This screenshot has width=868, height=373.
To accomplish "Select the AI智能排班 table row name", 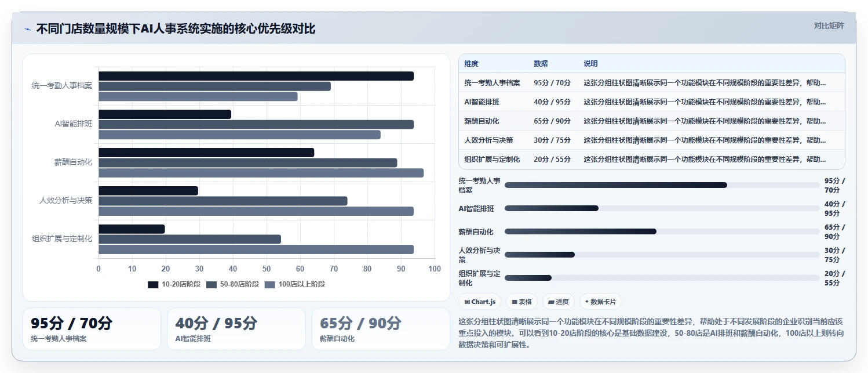I will pos(482,102).
